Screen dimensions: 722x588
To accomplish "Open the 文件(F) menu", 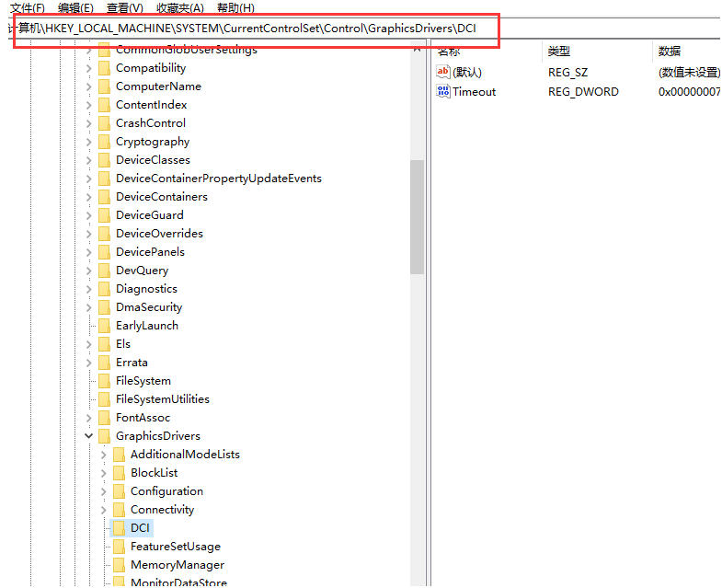I will [x=27, y=8].
